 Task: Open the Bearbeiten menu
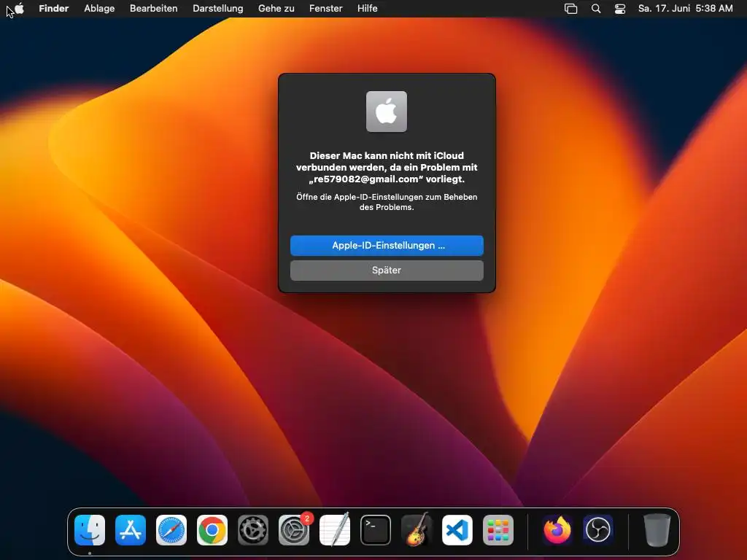tap(153, 8)
